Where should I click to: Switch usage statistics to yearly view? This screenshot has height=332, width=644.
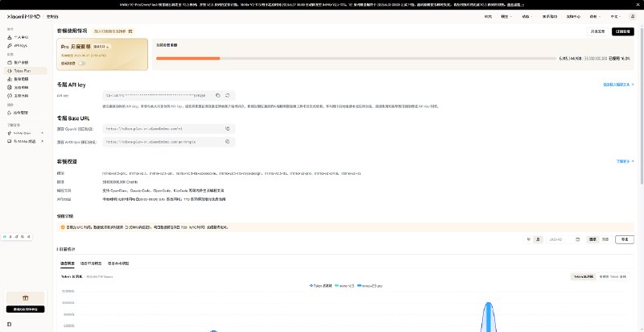[x=528, y=239]
